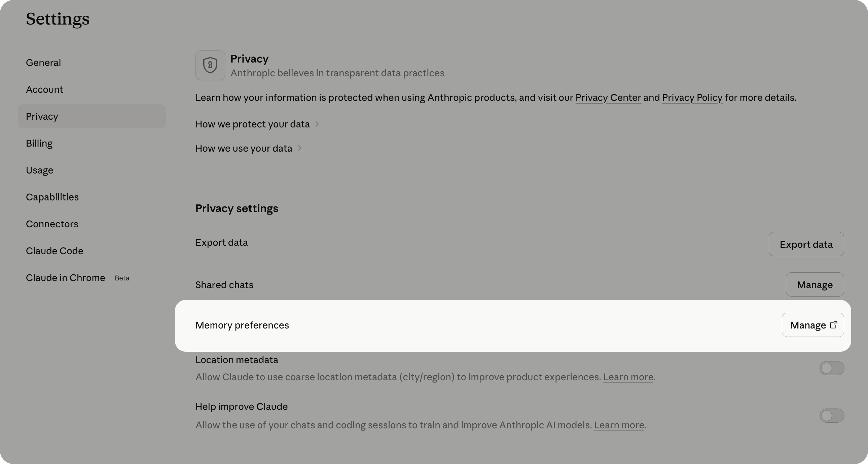Go to Billing settings
The width and height of the screenshot is (868, 464).
(39, 143)
